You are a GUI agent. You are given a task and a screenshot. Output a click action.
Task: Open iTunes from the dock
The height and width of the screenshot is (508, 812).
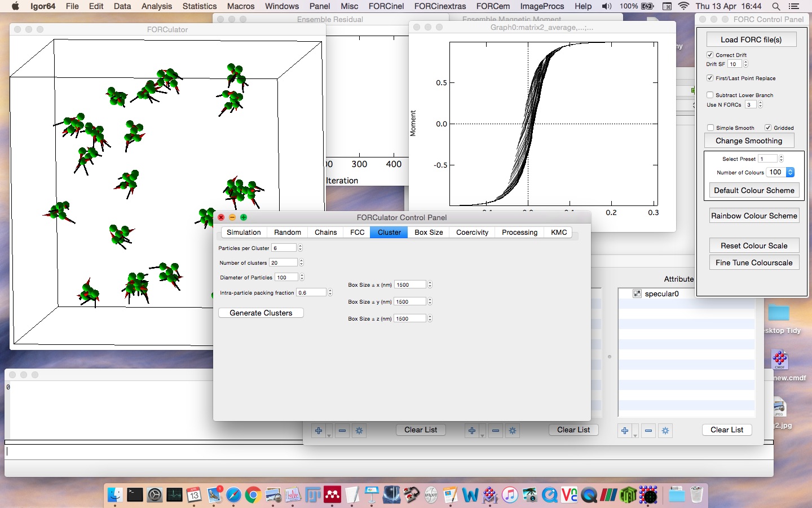(510, 495)
